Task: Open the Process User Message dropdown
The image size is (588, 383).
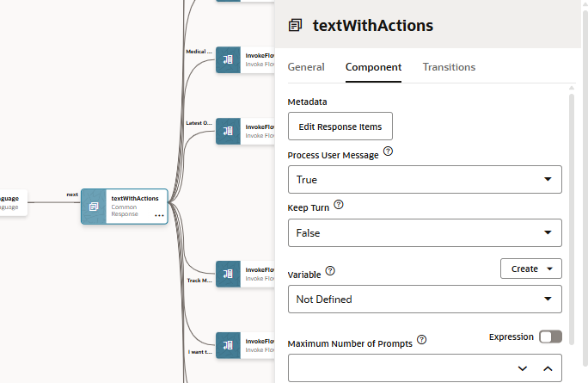Action: tap(425, 179)
